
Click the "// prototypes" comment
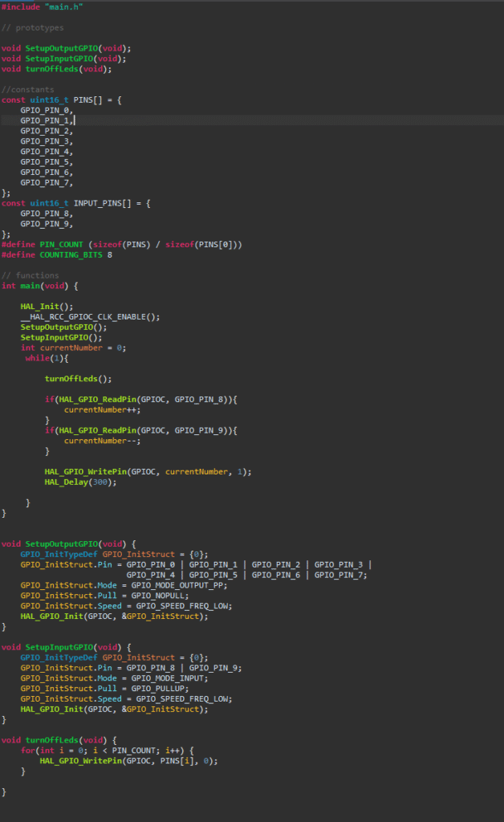pos(33,28)
